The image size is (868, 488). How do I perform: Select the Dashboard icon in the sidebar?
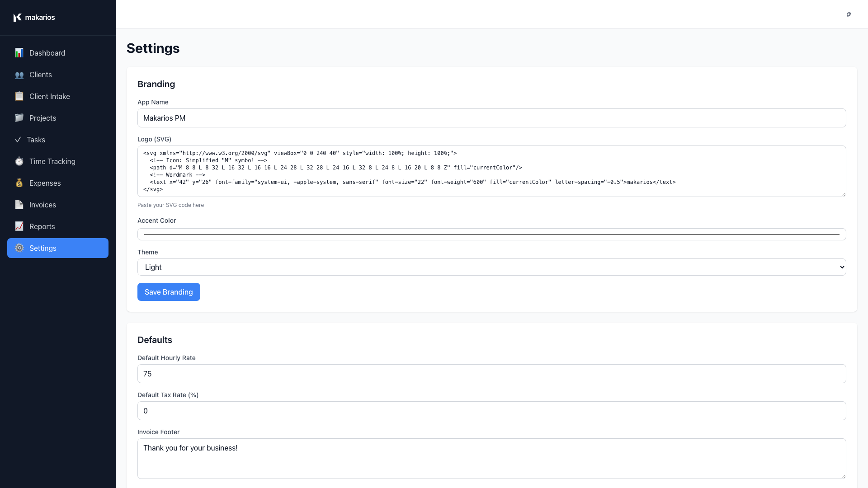(x=19, y=53)
